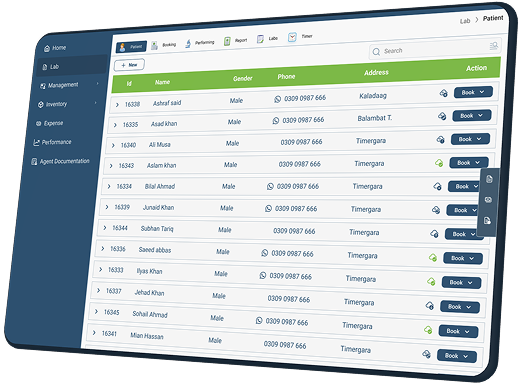
Task: Expand row for Jehad Khan
Action: 98,290
